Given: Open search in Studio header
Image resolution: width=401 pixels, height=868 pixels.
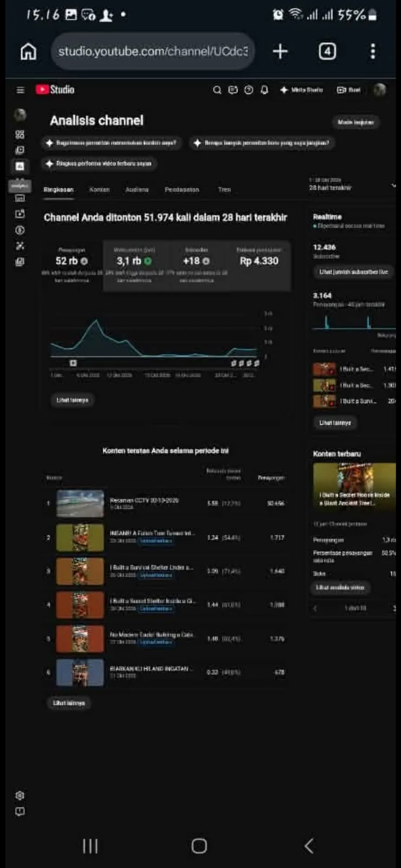Looking at the screenshot, I should pyautogui.click(x=217, y=90).
